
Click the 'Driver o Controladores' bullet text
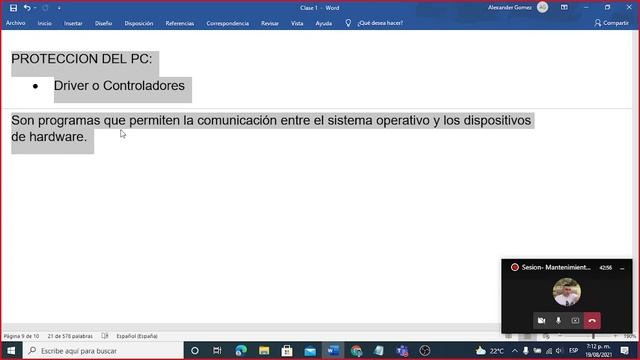coord(119,86)
